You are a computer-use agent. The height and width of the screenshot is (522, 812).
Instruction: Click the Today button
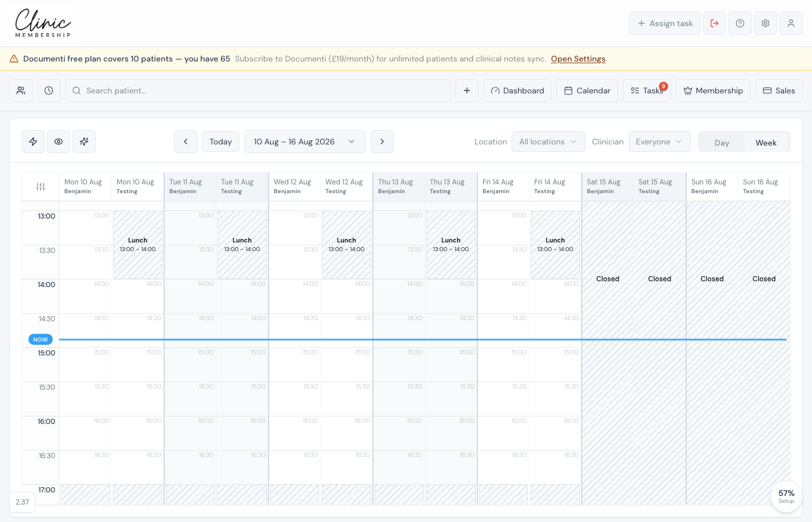tap(220, 142)
